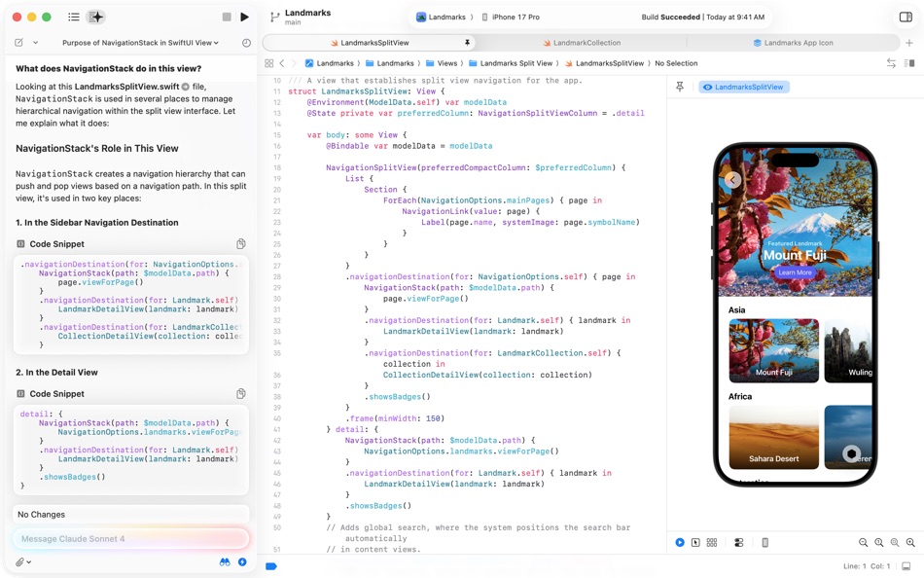Click the blue breakpoint tag icon
Screen dimensions: 924x578
click(271, 566)
